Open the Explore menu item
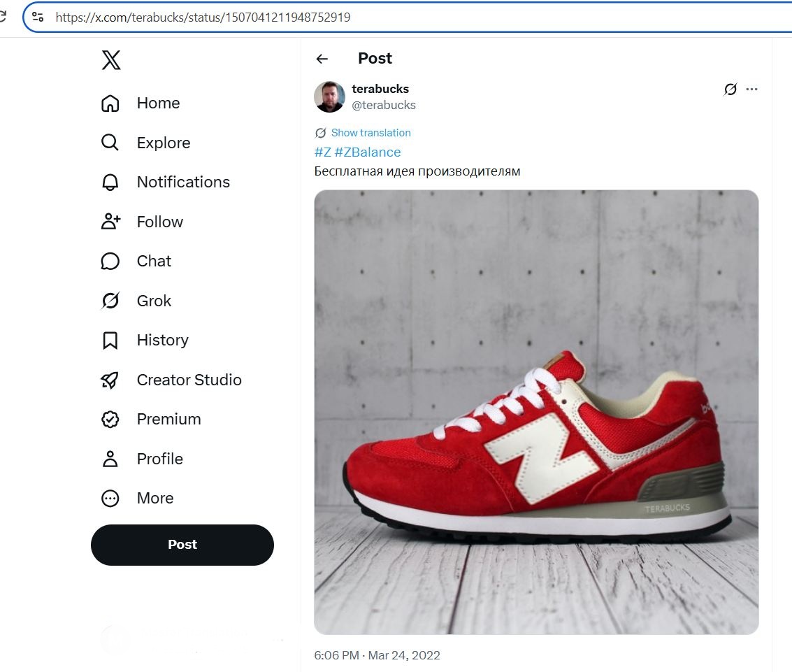The width and height of the screenshot is (792, 672). click(164, 143)
